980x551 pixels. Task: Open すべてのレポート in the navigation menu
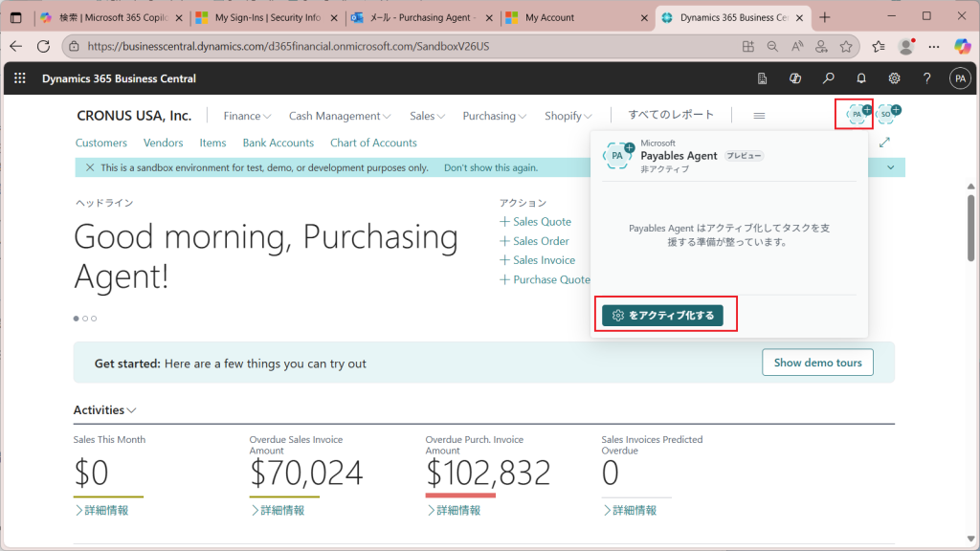coord(671,115)
